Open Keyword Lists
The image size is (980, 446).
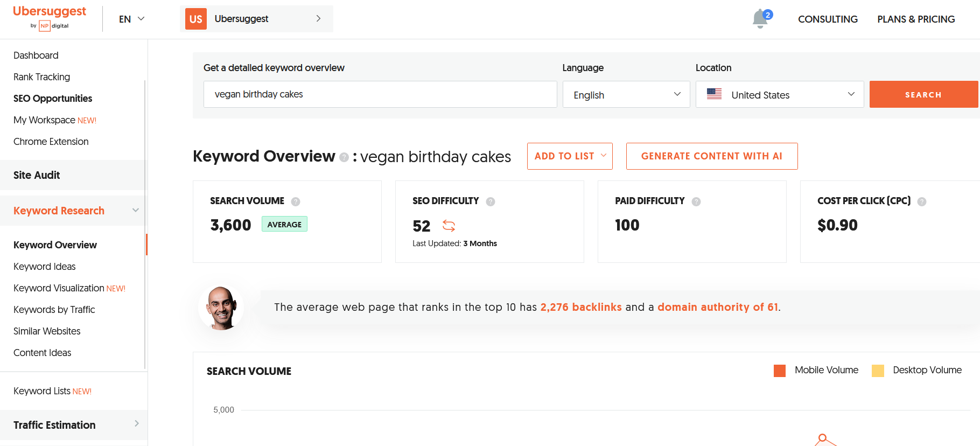(x=53, y=391)
